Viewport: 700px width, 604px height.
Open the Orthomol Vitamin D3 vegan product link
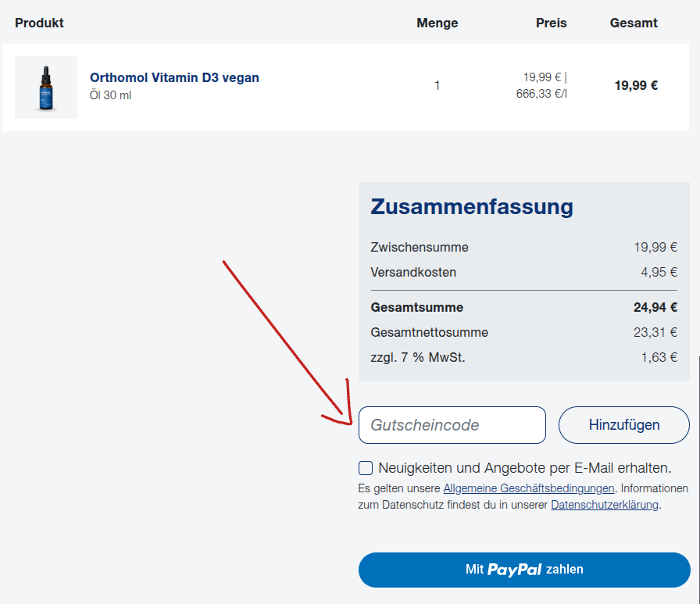coord(174,77)
